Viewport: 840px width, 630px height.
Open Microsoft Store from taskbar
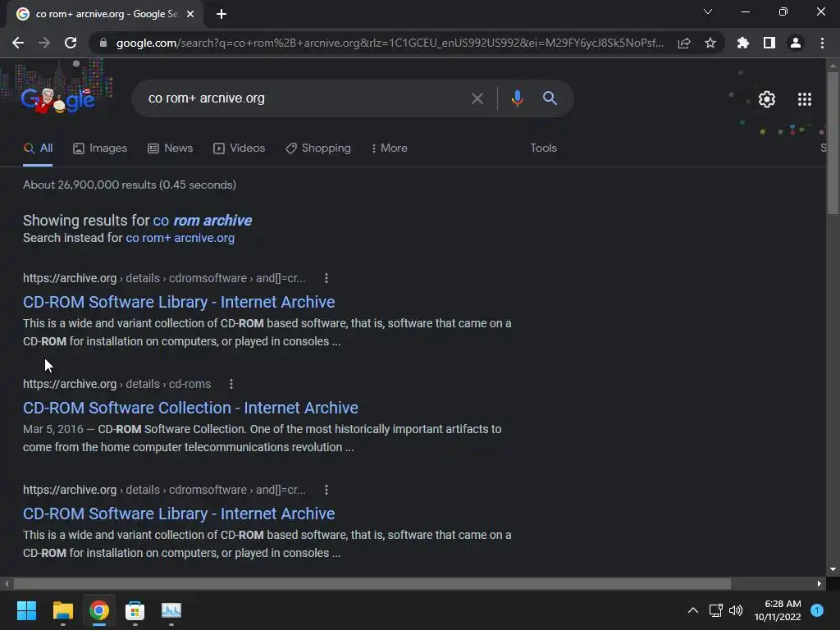pos(135,610)
